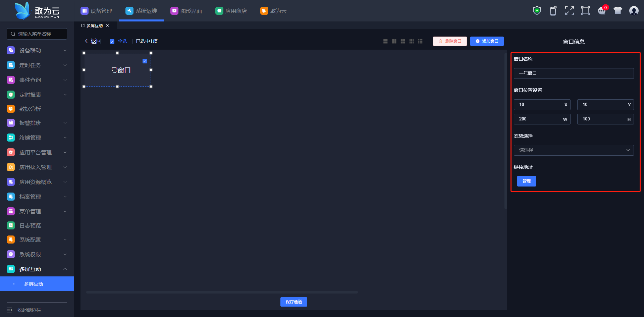Collapse the 多屏互动 menu group chevron
Image resolution: width=644 pixels, height=317 pixels.
[x=65, y=269]
